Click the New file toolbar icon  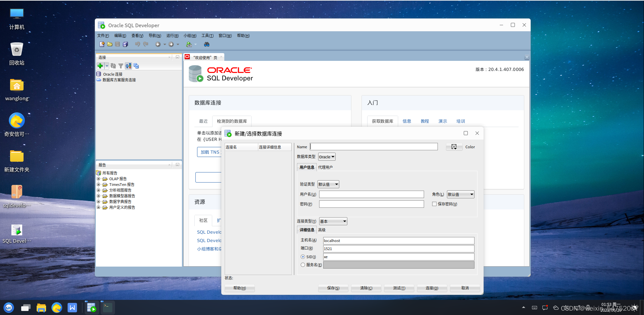click(102, 44)
